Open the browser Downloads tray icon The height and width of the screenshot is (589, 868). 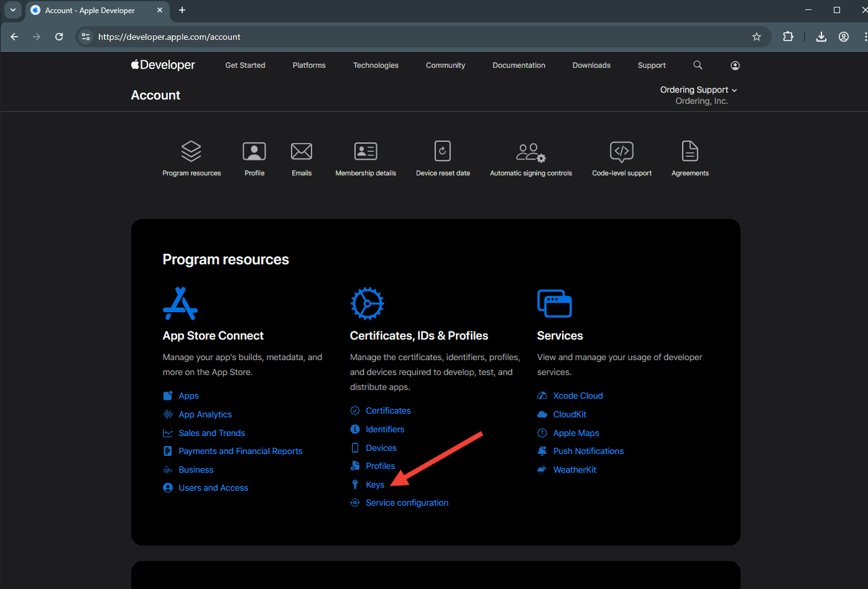[821, 37]
